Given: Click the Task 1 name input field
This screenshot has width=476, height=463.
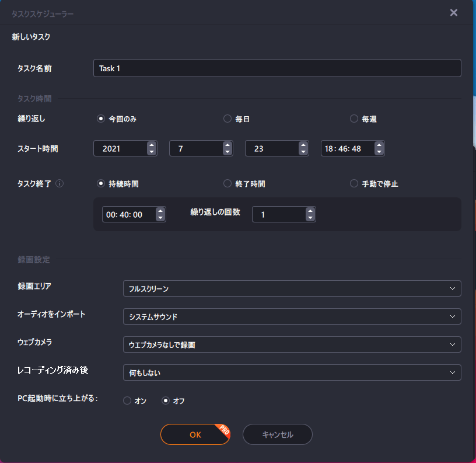Looking at the screenshot, I should coord(276,68).
